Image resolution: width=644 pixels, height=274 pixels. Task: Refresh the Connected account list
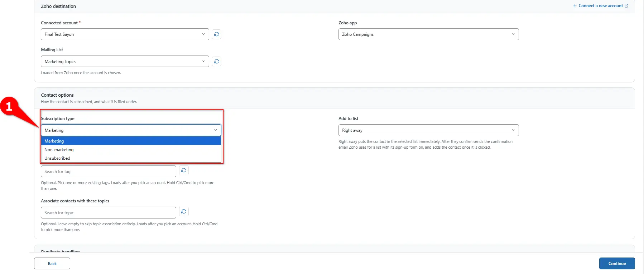217,34
